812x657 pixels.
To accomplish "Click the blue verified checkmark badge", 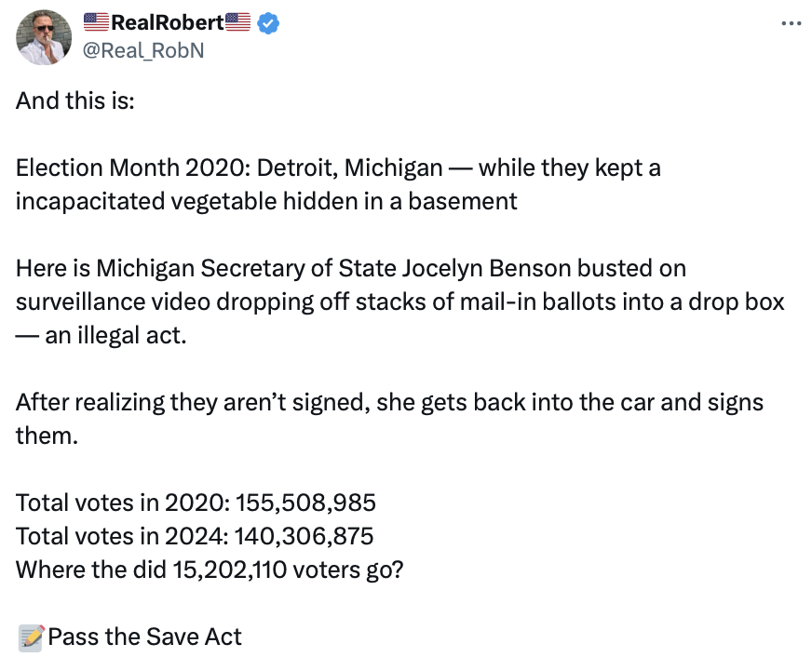I will coord(267,24).
